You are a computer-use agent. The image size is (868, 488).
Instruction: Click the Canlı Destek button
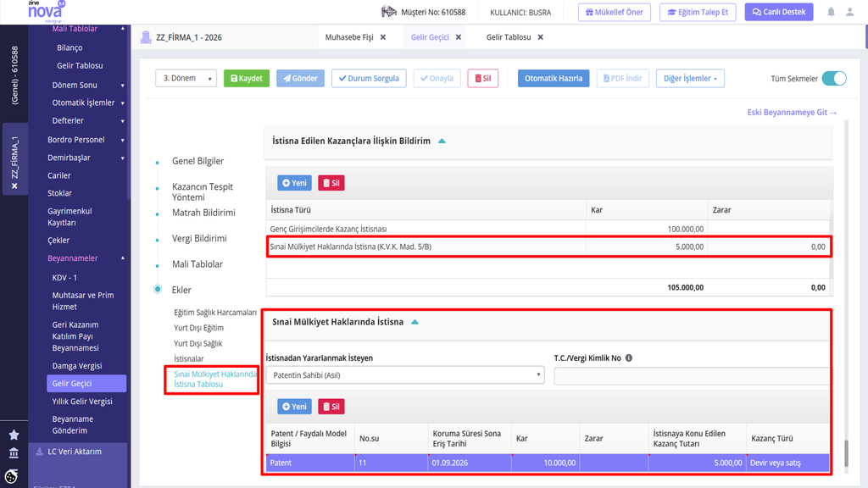pos(779,12)
